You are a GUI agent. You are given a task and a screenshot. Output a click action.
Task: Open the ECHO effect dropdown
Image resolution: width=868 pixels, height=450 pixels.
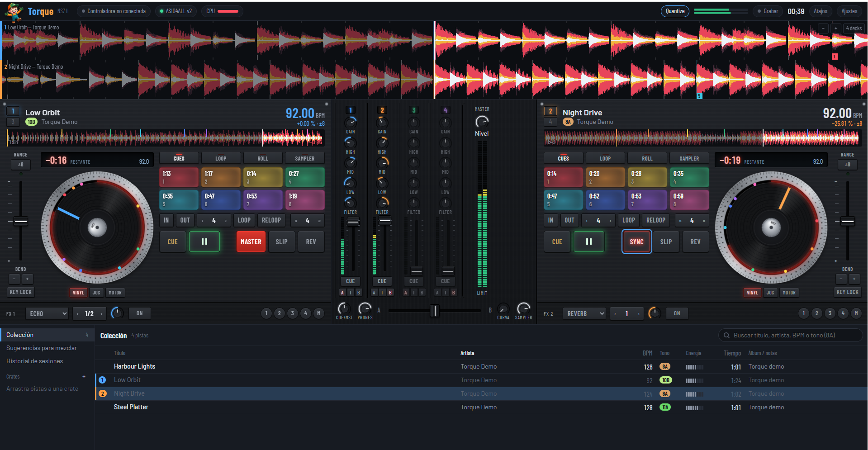[x=47, y=313]
